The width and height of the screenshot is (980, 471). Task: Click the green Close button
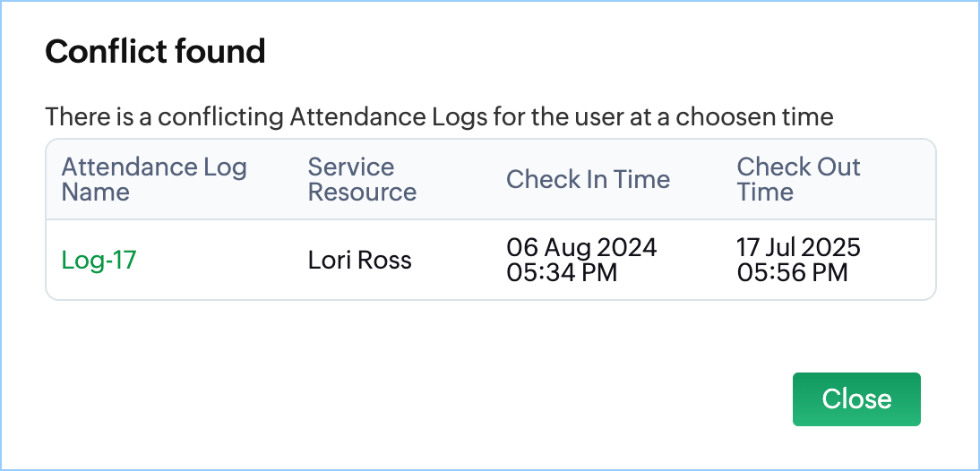point(856,399)
